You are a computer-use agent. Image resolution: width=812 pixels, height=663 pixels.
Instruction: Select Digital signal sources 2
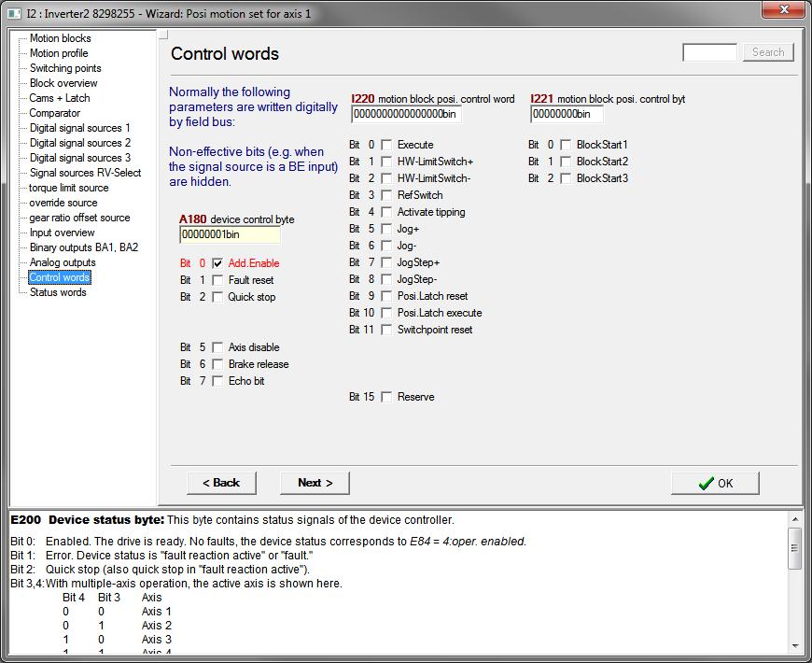(x=79, y=143)
